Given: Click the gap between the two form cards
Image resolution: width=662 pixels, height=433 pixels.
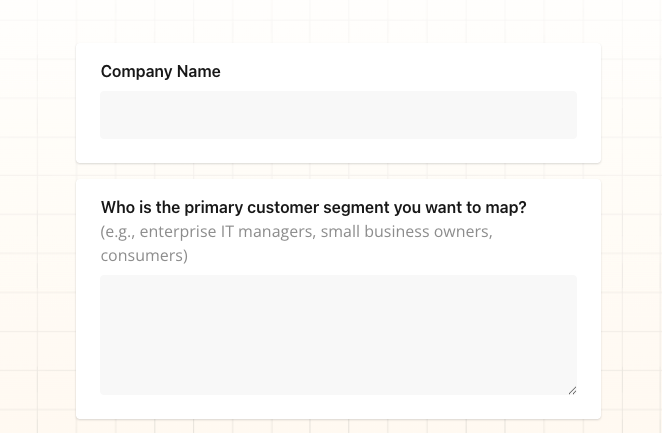Looking at the screenshot, I should point(338,171).
